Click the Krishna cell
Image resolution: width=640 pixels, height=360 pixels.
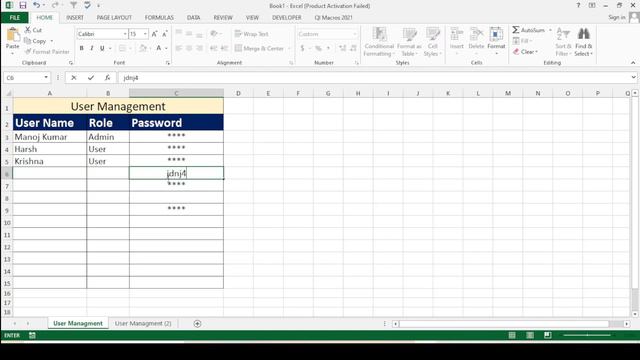tap(50, 161)
